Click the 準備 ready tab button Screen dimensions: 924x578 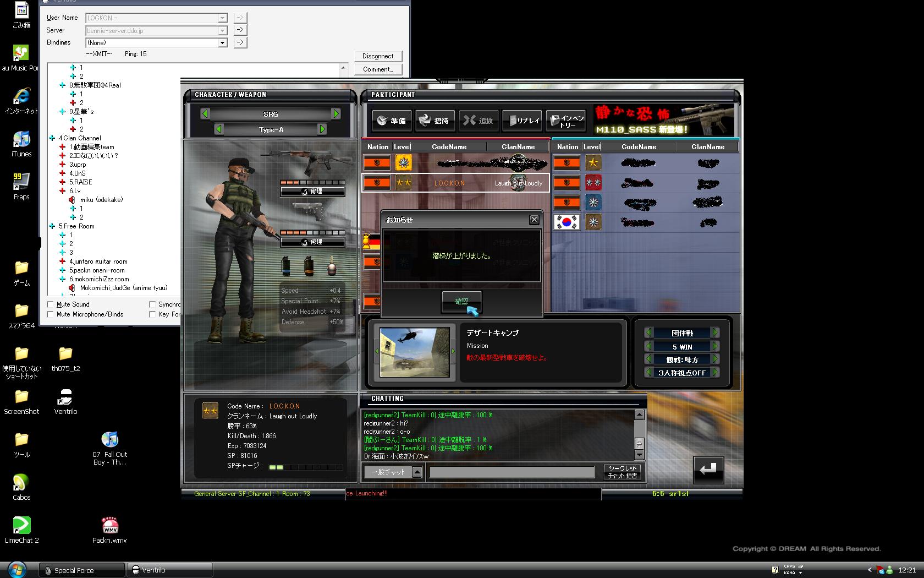pyautogui.click(x=391, y=121)
